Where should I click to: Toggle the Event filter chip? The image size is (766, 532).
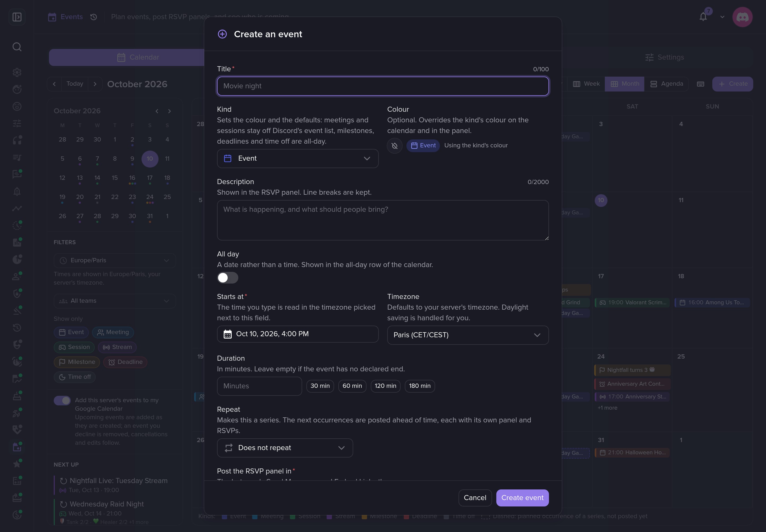(x=71, y=332)
